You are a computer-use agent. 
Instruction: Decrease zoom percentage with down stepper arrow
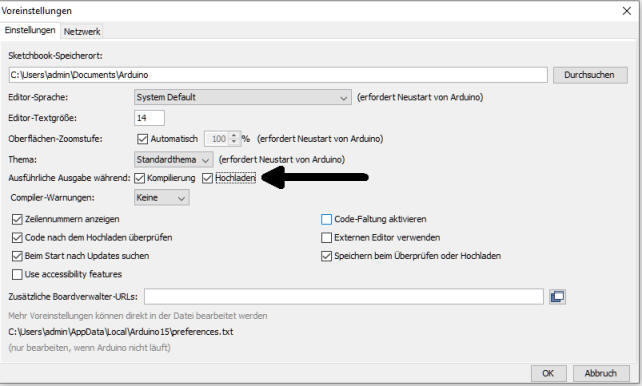234,142
